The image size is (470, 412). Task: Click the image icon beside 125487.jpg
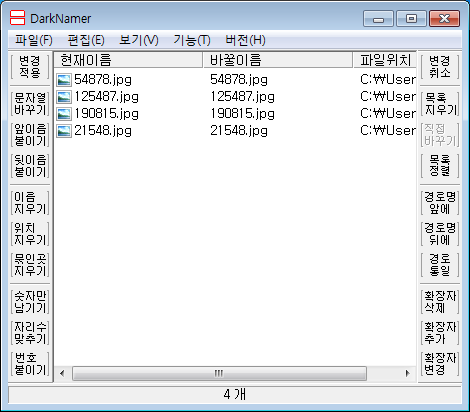[63, 97]
